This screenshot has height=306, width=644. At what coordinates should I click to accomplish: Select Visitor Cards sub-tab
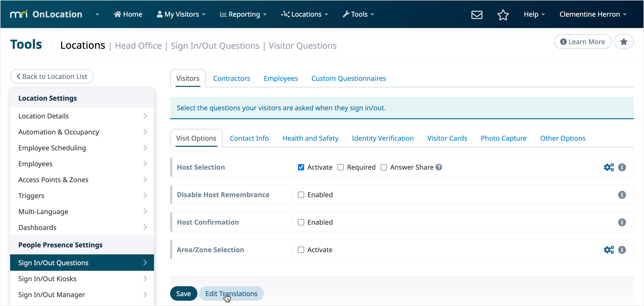pyautogui.click(x=447, y=138)
